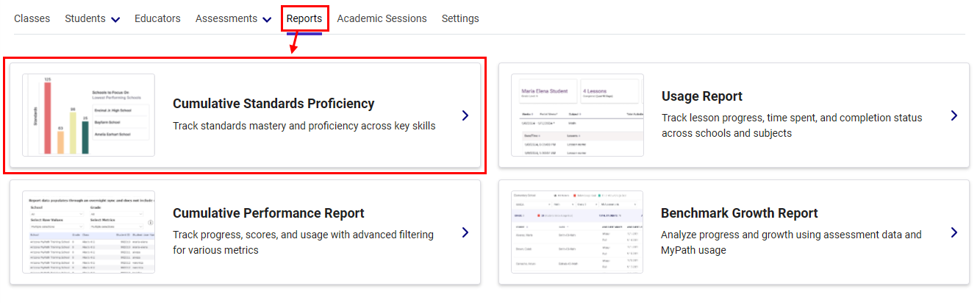This screenshot has height=303, width=980.
Task: Open Academic Sessions in the navigation
Action: click(x=382, y=18)
